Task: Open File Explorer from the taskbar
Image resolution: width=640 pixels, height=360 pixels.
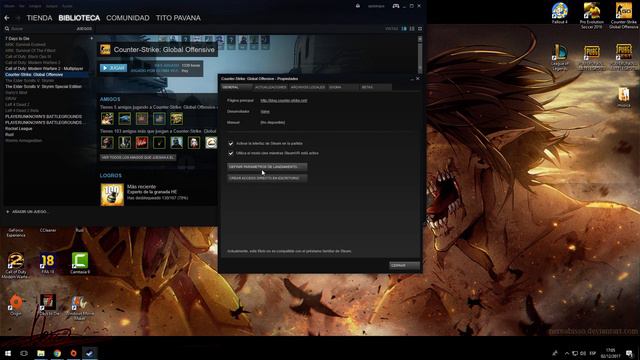Action: point(41,353)
